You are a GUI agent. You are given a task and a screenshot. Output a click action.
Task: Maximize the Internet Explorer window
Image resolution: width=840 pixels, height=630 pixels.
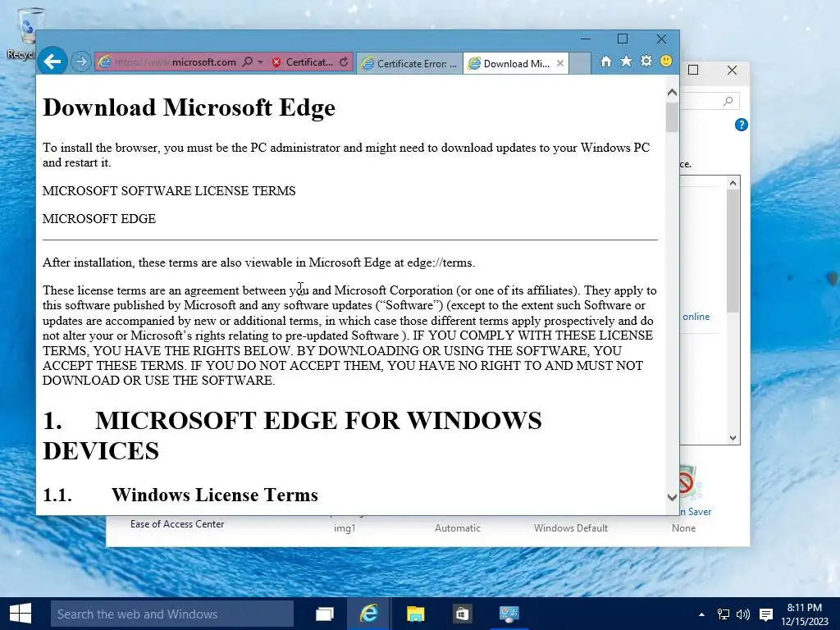click(623, 39)
